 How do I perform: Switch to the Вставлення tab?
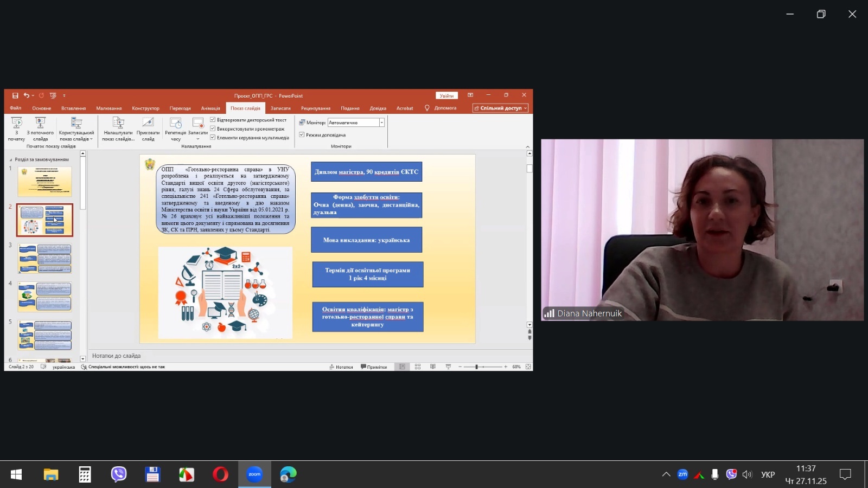click(x=73, y=108)
